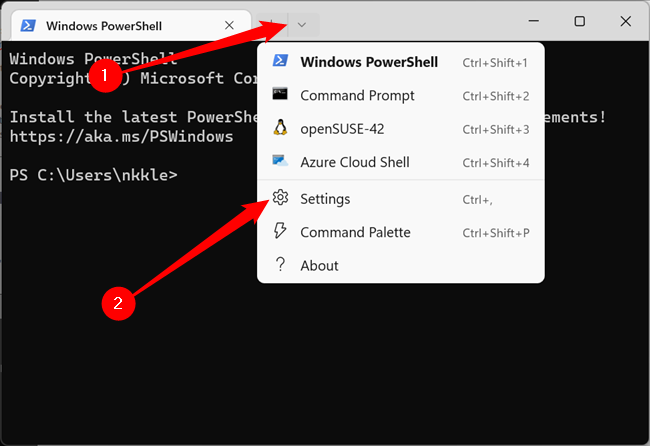Open the https://aka.ms/PSWindows link
This screenshot has width=650, height=446.
[121, 136]
